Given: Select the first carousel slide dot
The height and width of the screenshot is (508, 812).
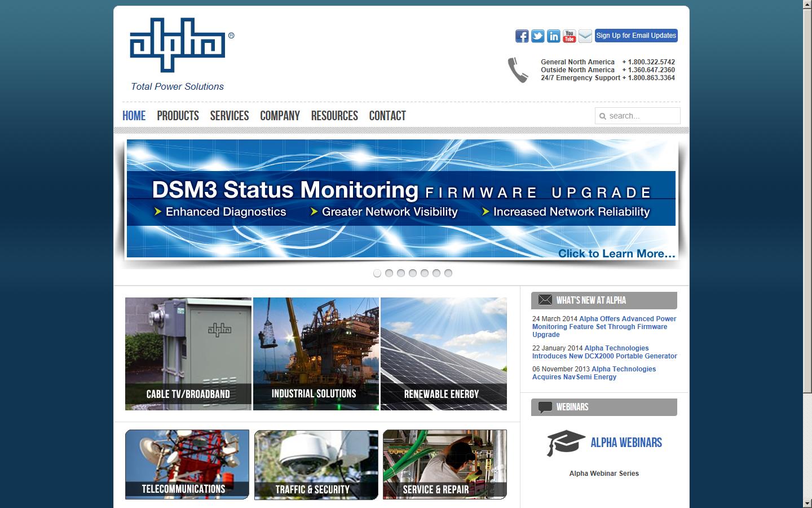Looking at the screenshot, I should [x=377, y=273].
